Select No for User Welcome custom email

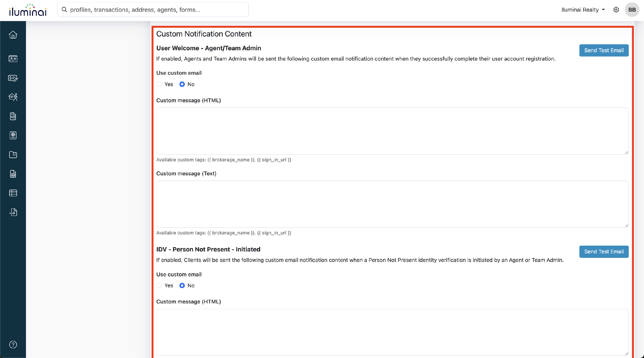(x=182, y=84)
